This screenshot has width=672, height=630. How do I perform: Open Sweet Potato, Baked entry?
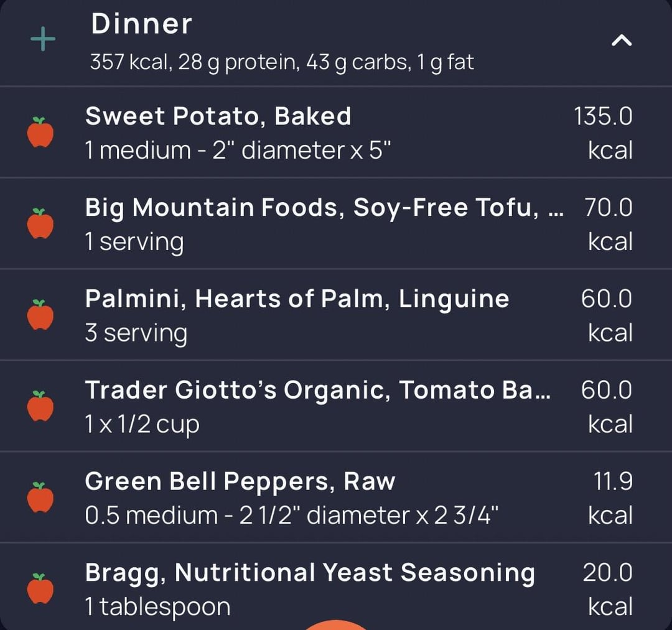tap(218, 116)
